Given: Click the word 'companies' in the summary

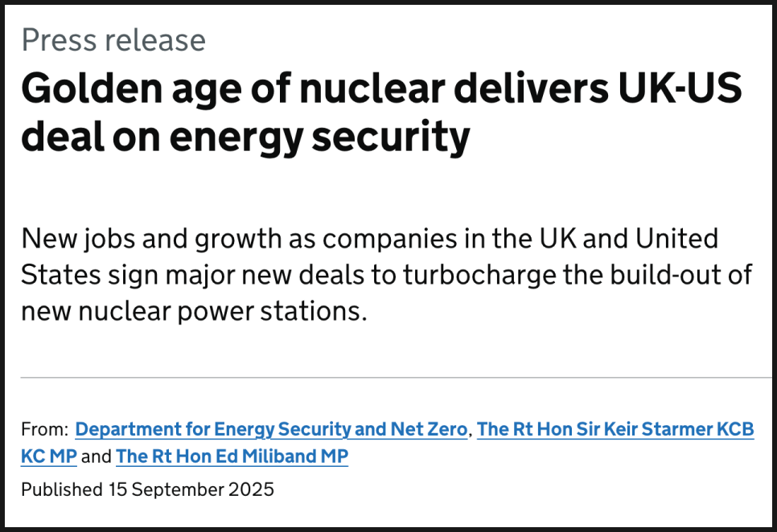Looking at the screenshot, I should (x=390, y=239).
